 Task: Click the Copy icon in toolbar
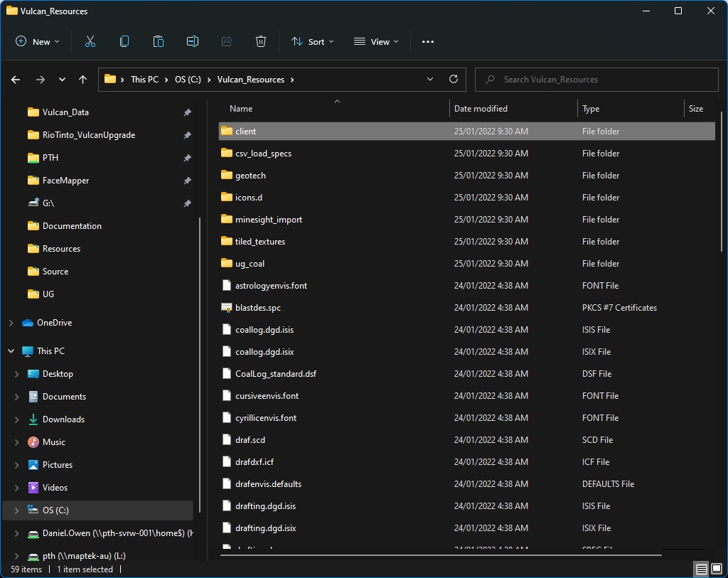tap(124, 42)
